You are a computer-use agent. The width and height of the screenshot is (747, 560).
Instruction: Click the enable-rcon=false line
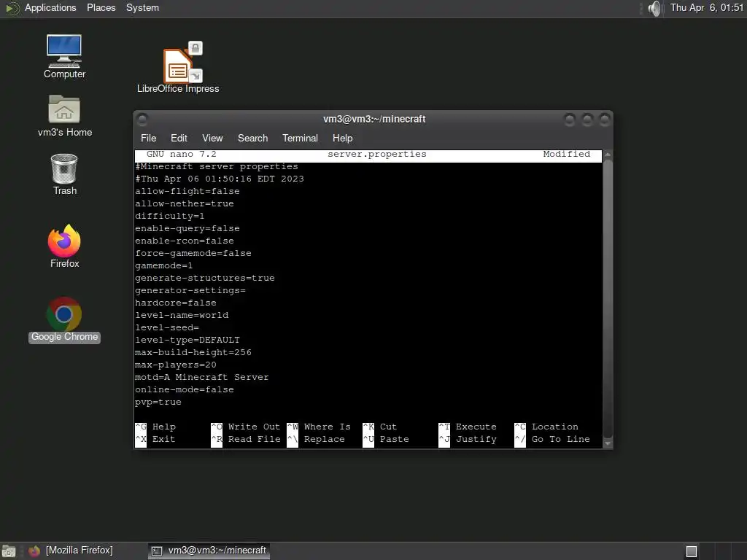click(x=185, y=241)
